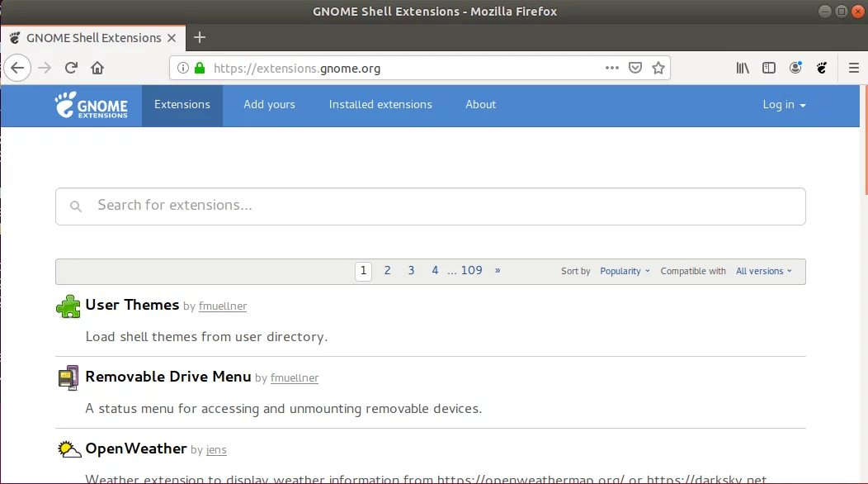Open the Firefox hamburger menu
This screenshot has height=484, width=868.
click(854, 68)
